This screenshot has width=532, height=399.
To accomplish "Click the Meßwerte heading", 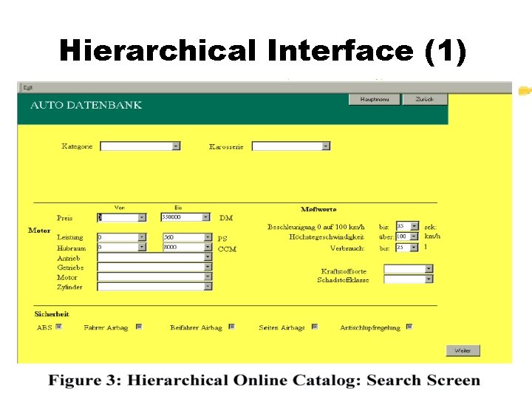I will (x=318, y=209).
